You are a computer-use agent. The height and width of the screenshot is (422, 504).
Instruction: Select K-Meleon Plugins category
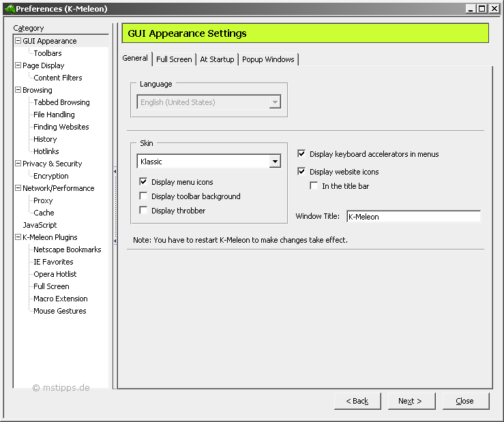click(50, 237)
